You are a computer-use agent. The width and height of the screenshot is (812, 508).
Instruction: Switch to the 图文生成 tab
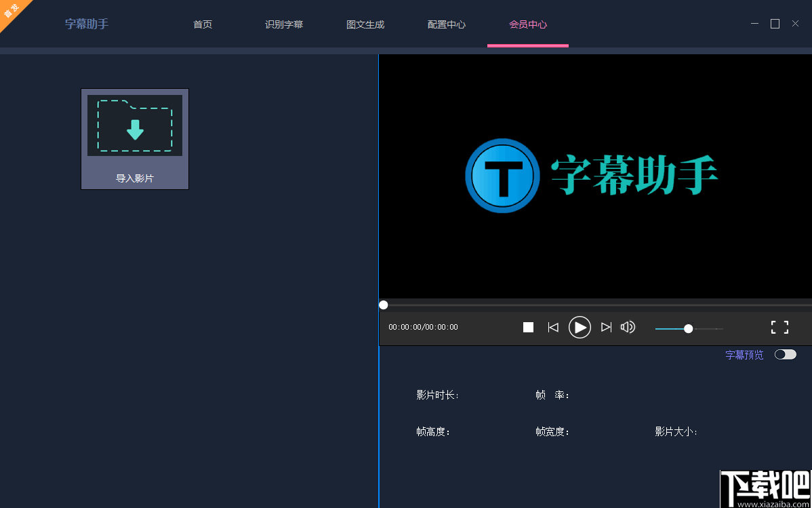coord(365,23)
